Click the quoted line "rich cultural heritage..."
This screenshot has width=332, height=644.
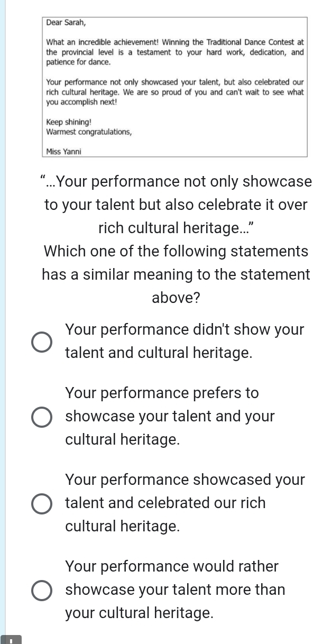coord(176,228)
